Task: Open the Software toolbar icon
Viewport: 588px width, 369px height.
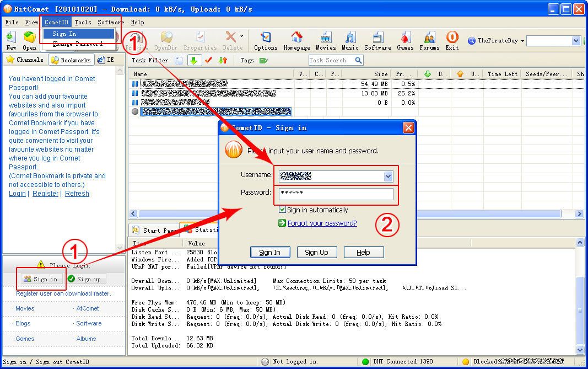Action: [x=377, y=41]
